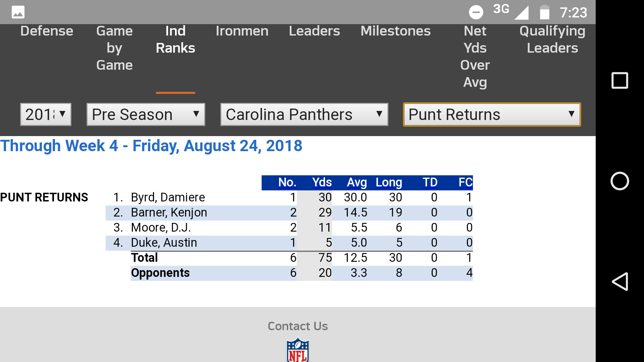Expand the Pre Season dropdown
The height and width of the screenshot is (362, 644).
click(146, 115)
